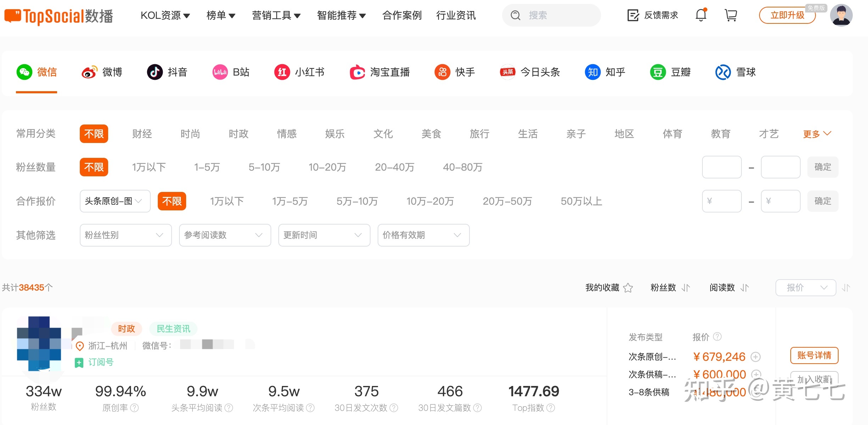This screenshot has height=425, width=868.
Task: Click help icon beside Top指数
Action: [x=551, y=408]
